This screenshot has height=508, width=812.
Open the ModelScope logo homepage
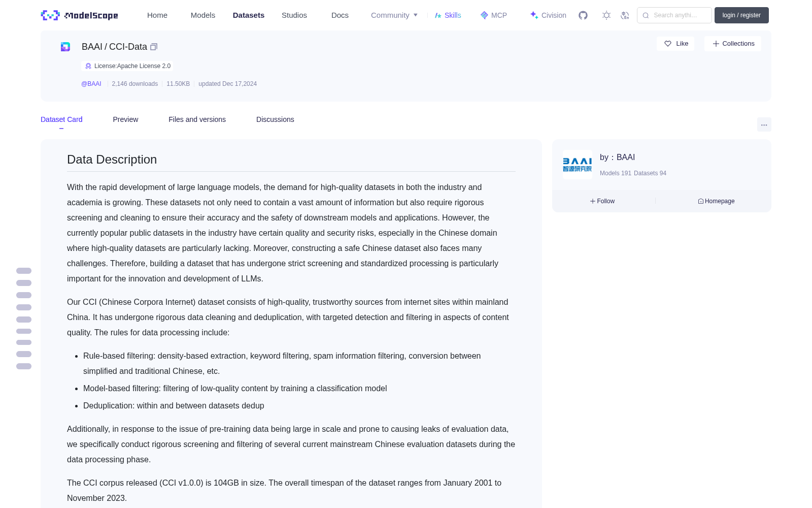pos(80,15)
